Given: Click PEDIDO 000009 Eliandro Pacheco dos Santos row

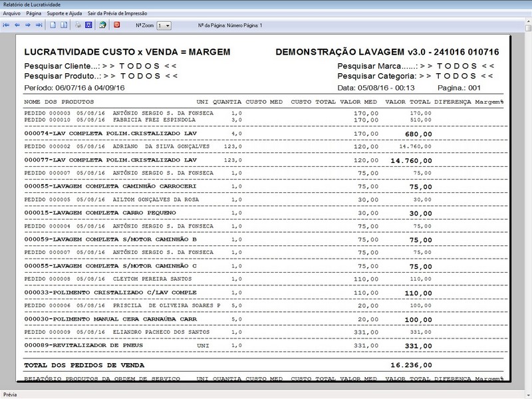Looking at the screenshot, I should [x=227, y=332].
